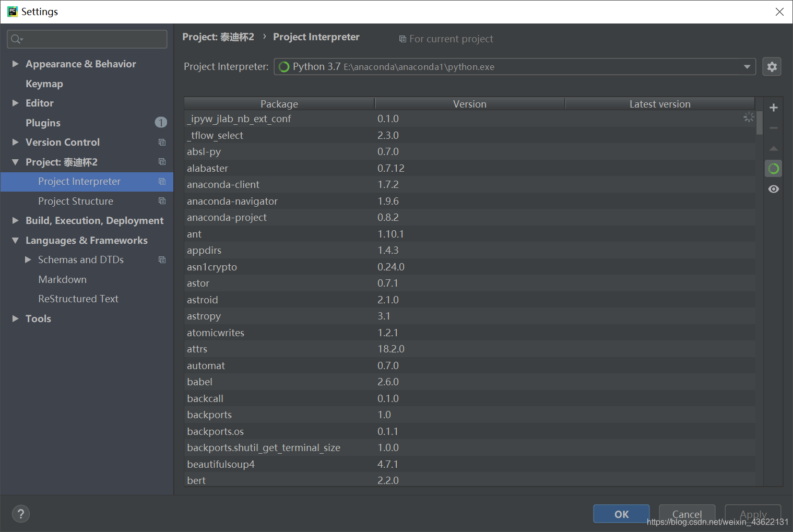
Task: Click the OK button
Action: (x=621, y=514)
